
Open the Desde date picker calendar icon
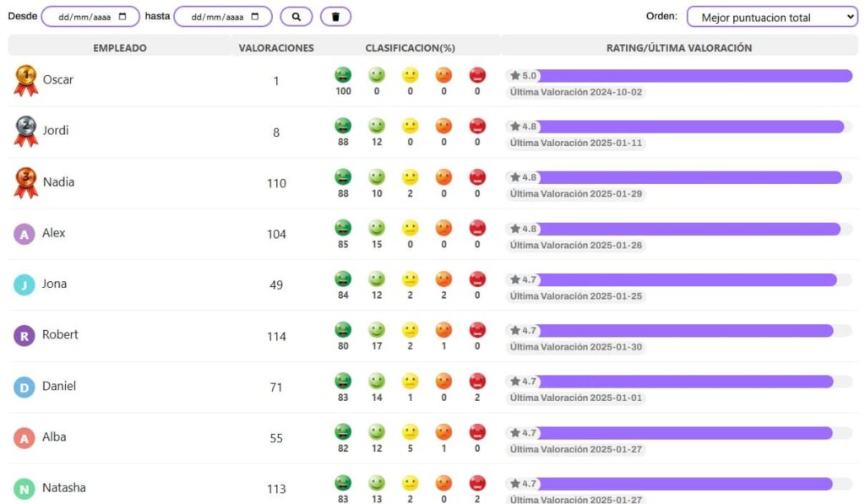point(122,17)
